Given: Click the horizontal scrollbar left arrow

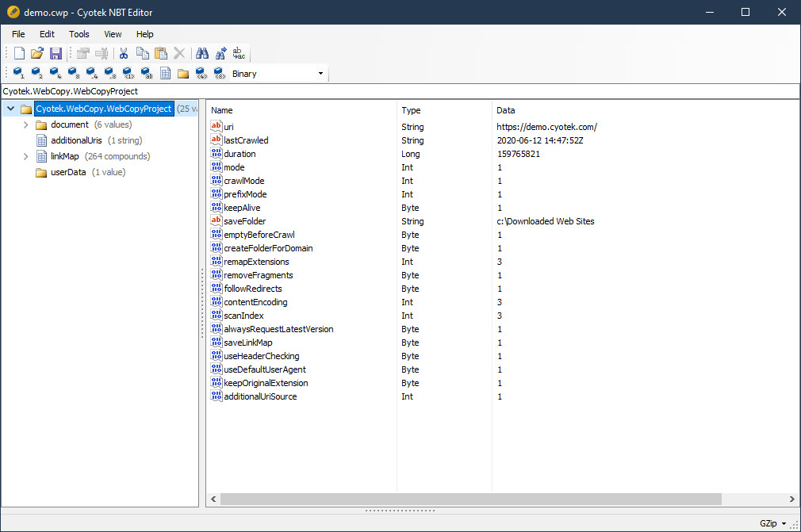Looking at the screenshot, I should pyautogui.click(x=213, y=499).
